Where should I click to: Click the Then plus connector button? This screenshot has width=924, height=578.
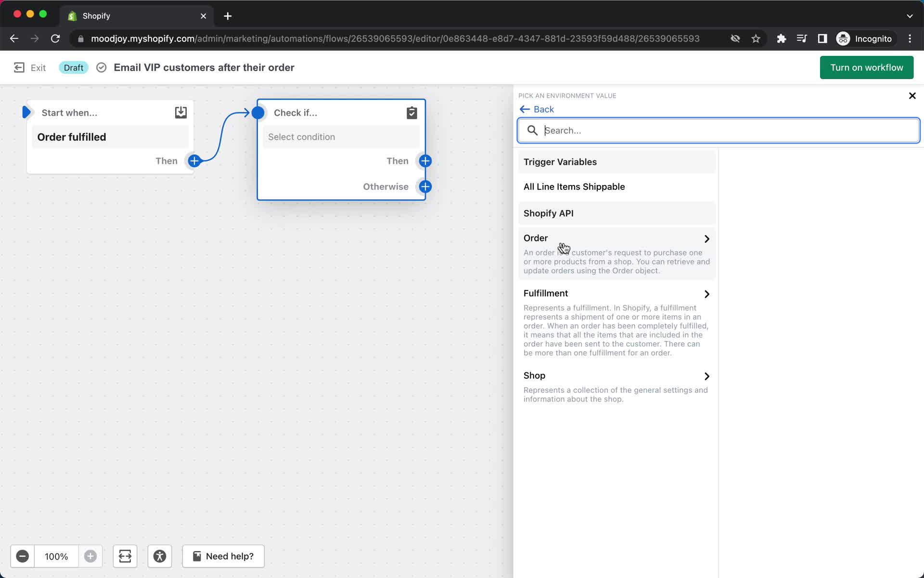(x=426, y=160)
